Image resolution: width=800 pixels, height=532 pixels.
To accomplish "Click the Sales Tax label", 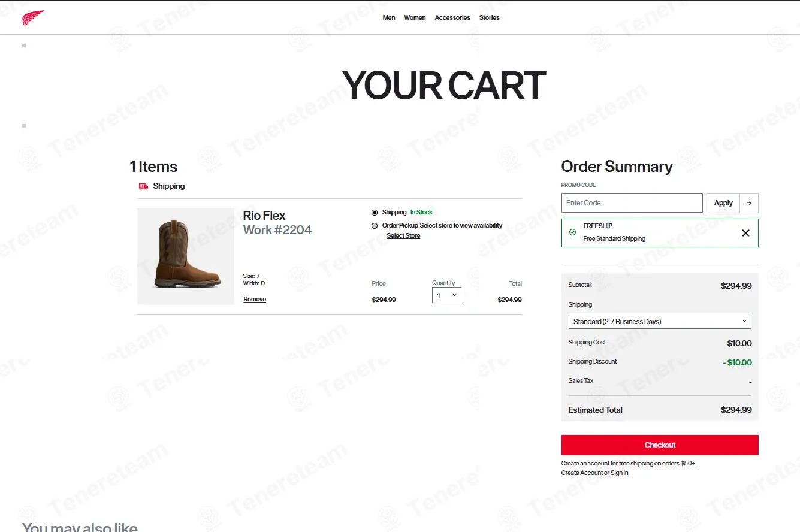I will [x=581, y=381].
